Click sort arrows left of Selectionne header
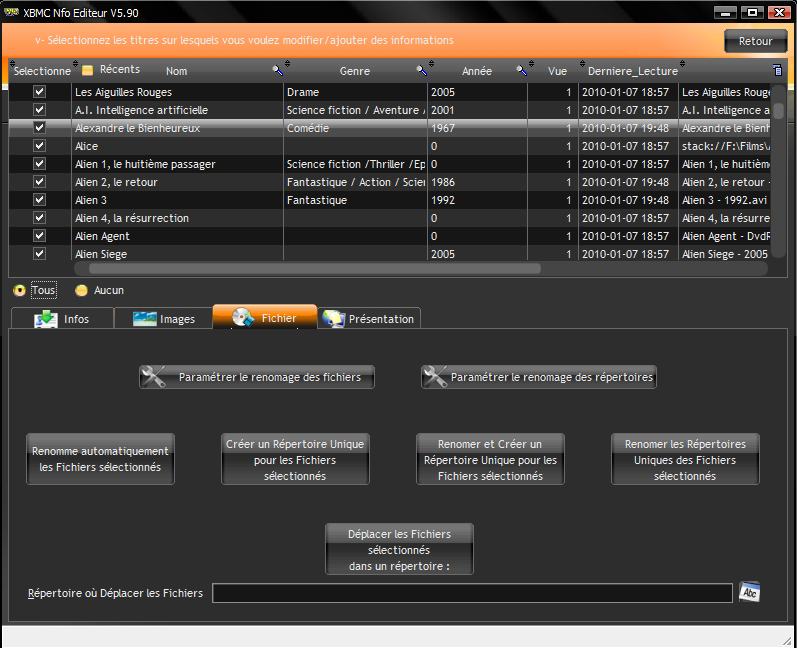This screenshot has height=648, width=797. pos(12,64)
